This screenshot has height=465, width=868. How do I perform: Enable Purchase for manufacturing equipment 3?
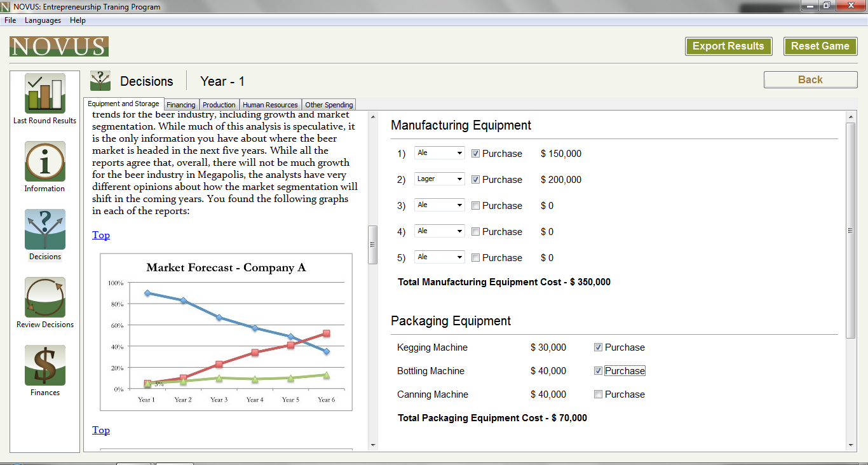[475, 206]
